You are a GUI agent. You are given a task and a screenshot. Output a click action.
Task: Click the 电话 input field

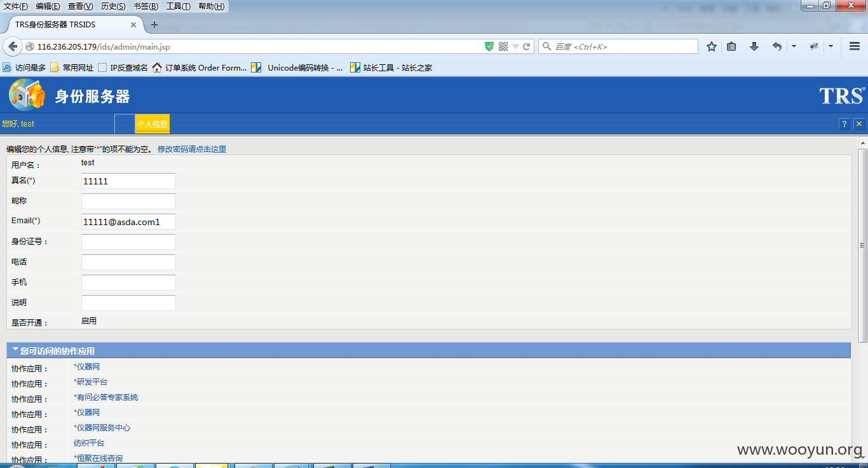point(128,263)
